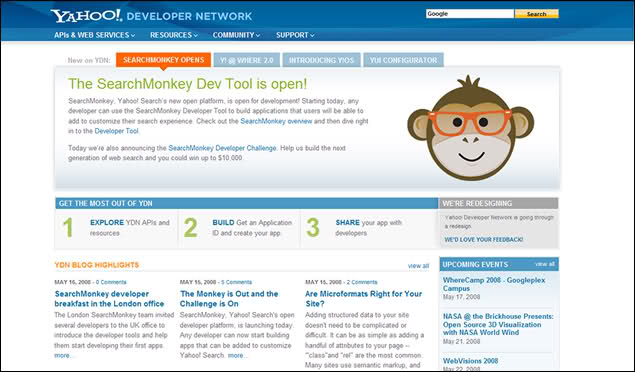Open the SearchMonkey overview link

(276, 121)
